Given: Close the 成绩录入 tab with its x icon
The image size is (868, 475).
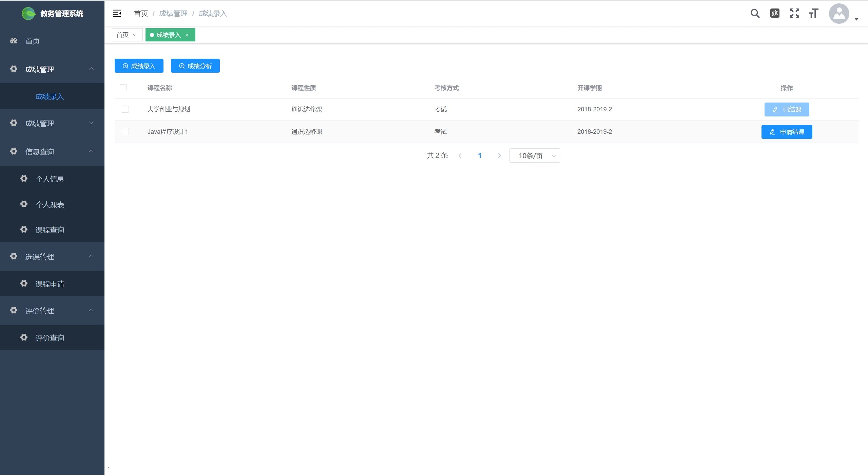Looking at the screenshot, I should tap(187, 35).
